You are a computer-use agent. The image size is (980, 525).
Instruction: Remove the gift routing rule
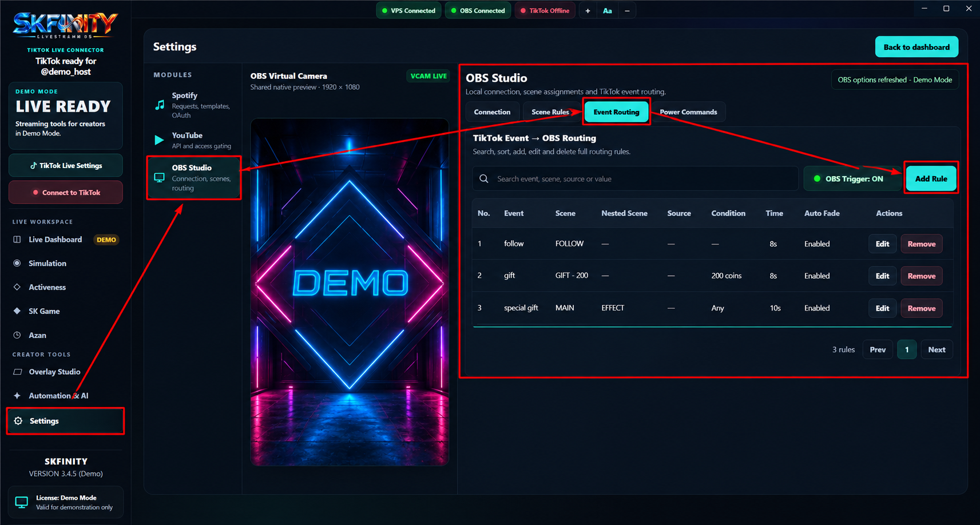point(921,276)
